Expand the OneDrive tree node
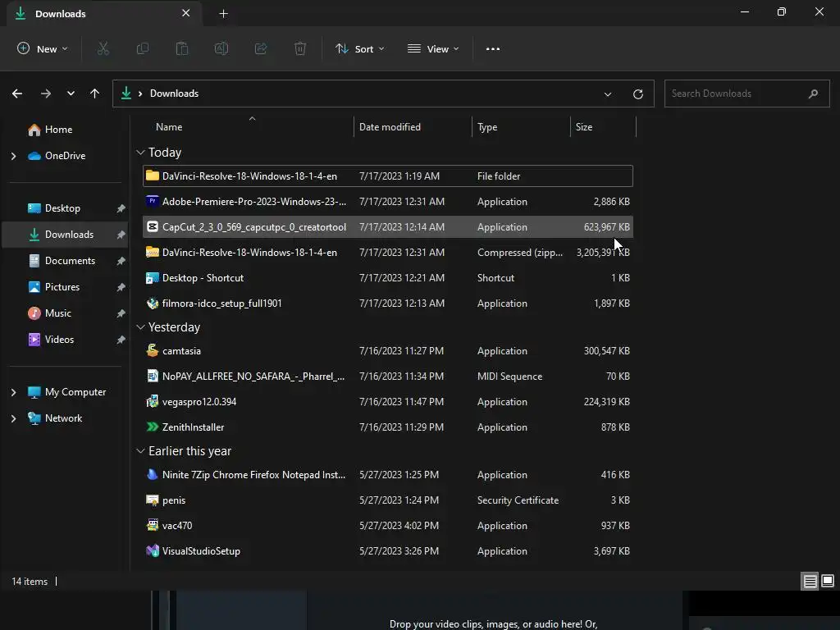 click(x=13, y=156)
